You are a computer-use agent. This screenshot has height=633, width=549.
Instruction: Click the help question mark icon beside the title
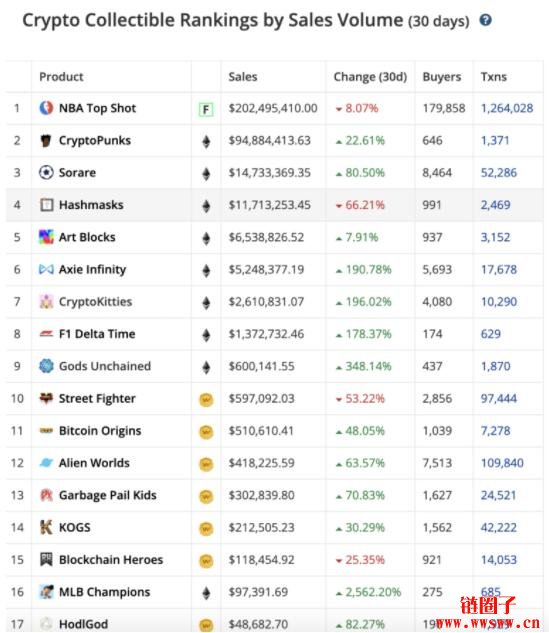pyautogui.click(x=485, y=20)
